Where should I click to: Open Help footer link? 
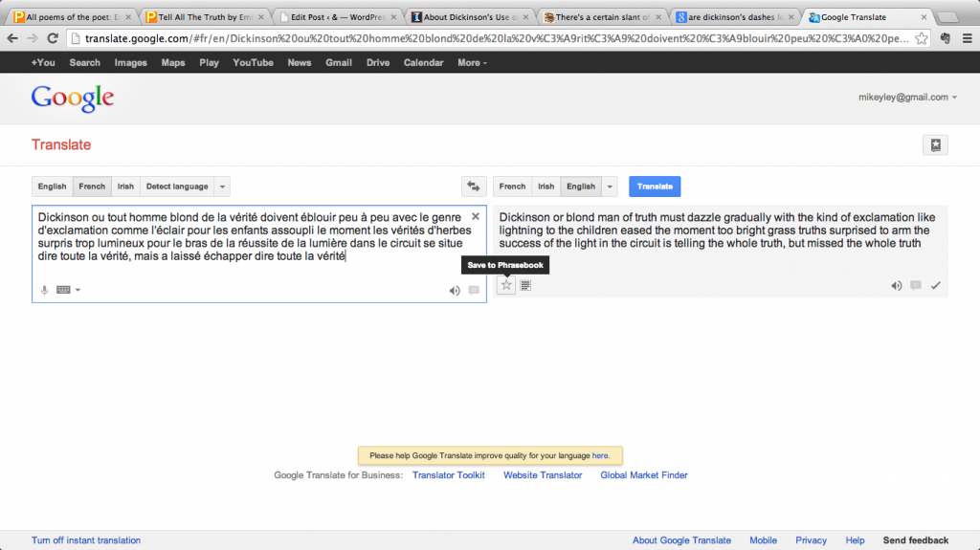(855, 540)
